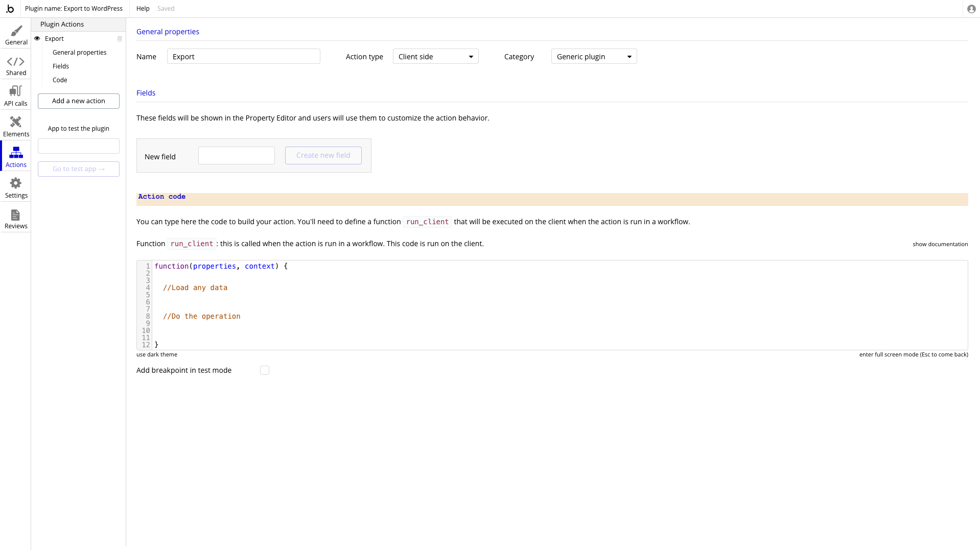Enable Add breakpoint in test mode checkbox
This screenshot has width=980, height=550.
point(264,370)
